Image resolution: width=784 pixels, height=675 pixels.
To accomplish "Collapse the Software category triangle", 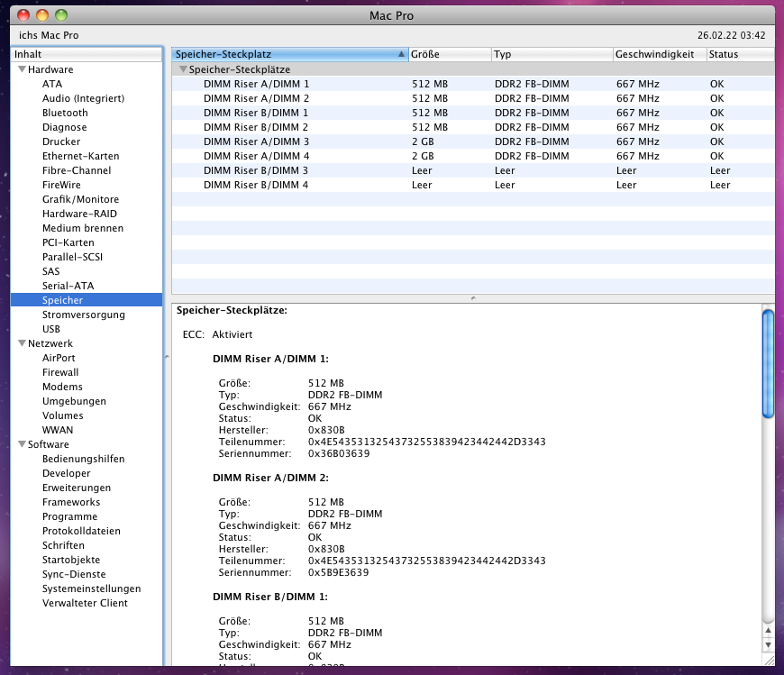I will pos(22,444).
